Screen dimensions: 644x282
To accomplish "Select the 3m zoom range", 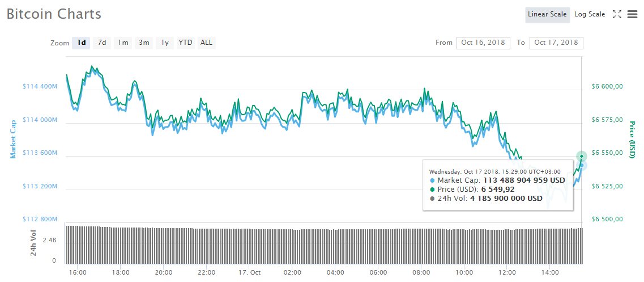I will coord(144,43).
